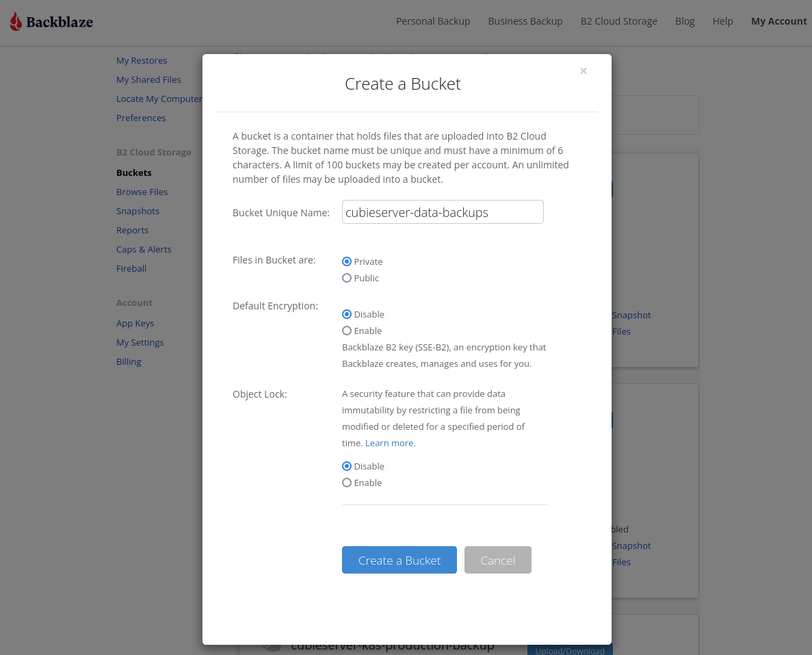Viewport: 812px width, 655px height.
Task: Open the Personal Backup menu
Action: pyautogui.click(x=433, y=21)
